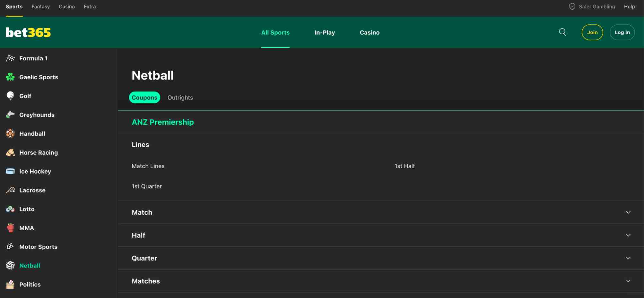Image resolution: width=644 pixels, height=298 pixels.
Task: Select Greyhounds in the sidebar
Action: click(37, 115)
